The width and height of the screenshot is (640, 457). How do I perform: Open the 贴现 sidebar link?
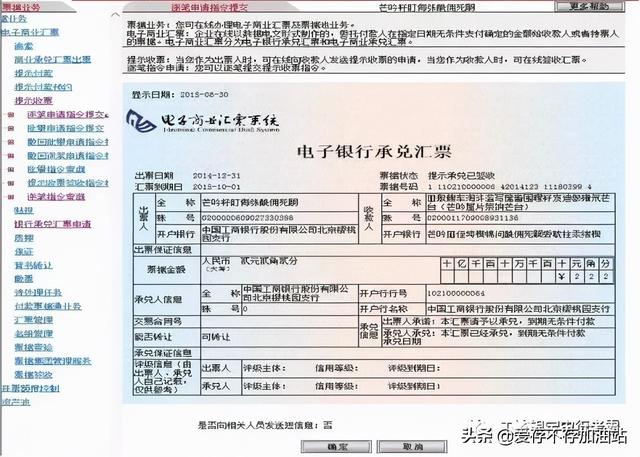[x=24, y=211]
